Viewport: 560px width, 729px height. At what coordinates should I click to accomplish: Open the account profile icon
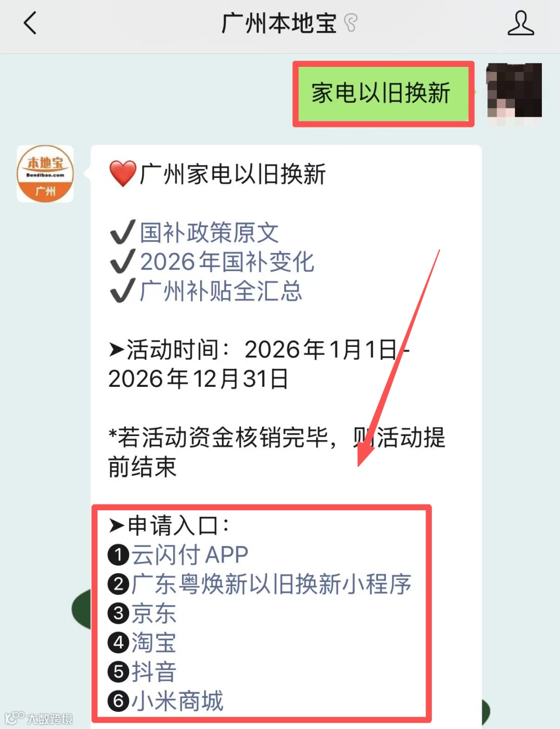521,23
